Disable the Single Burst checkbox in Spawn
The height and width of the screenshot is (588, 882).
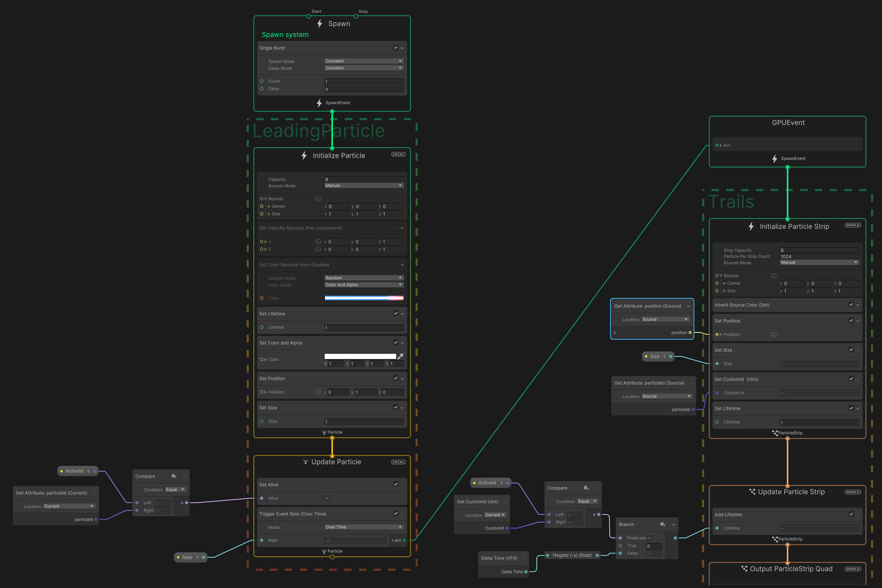pyautogui.click(x=395, y=48)
